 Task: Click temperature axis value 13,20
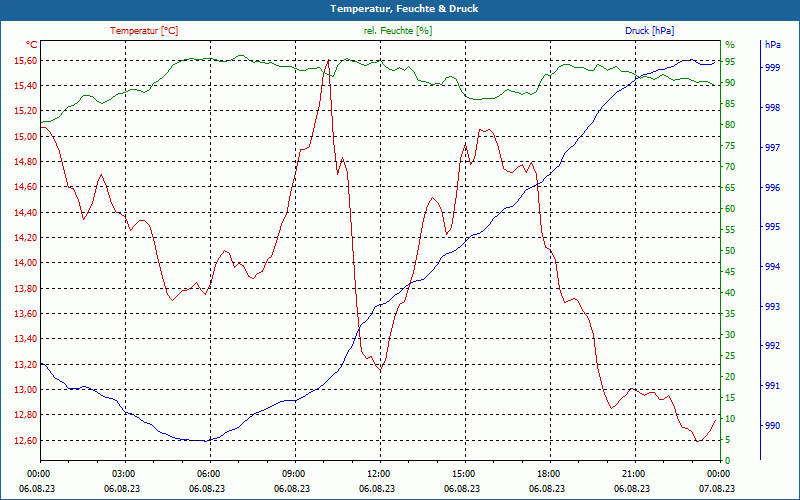[26, 365]
